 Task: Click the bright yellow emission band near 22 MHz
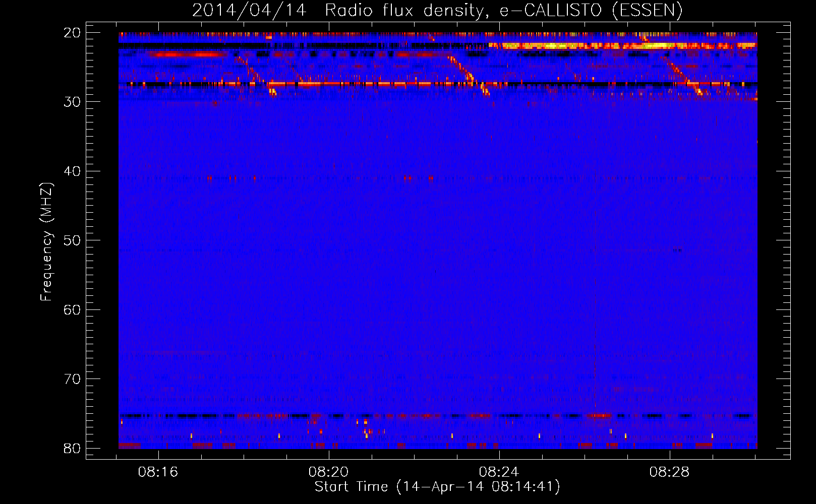(623, 45)
